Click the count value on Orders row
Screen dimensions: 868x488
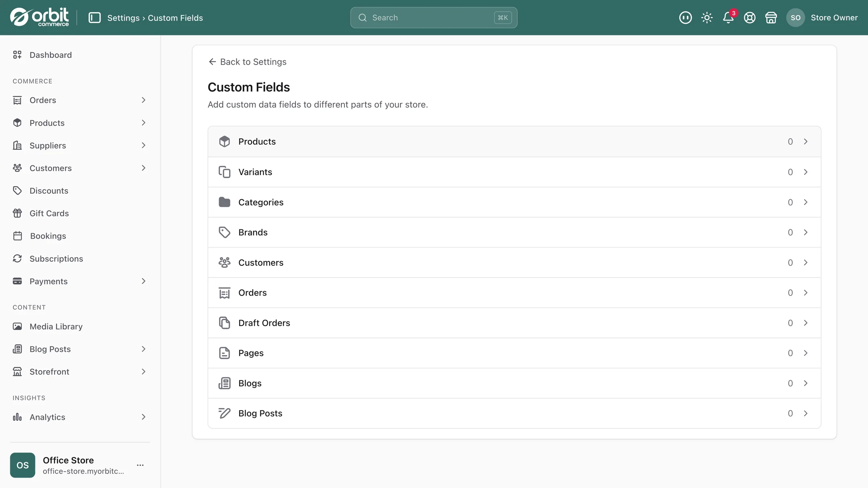point(790,293)
